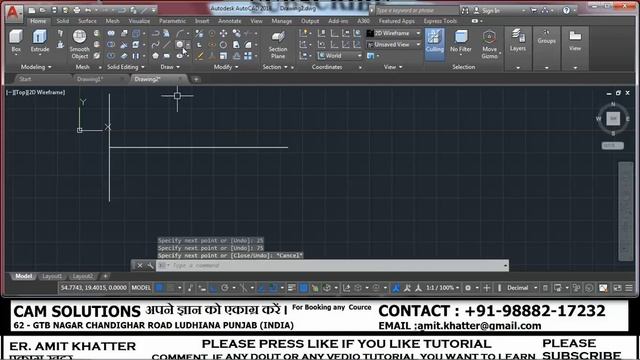
Task: Open the Annotate ribbon tab
Action: [x=229, y=21]
